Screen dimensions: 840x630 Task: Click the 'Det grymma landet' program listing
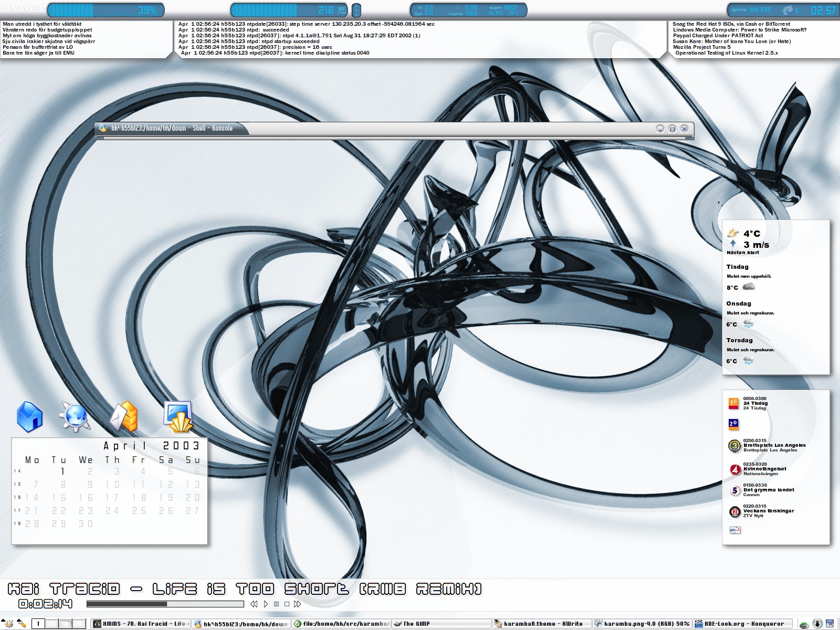(x=769, y=490)
